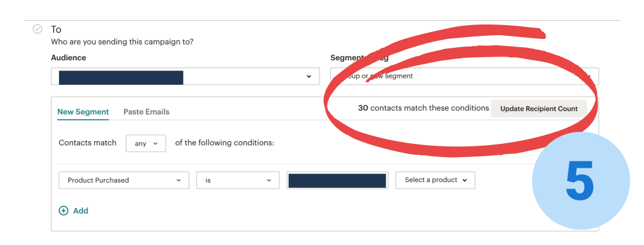644x245 pixels.
Task: Click the chevron in the any selector
Action: coord(155,144)
